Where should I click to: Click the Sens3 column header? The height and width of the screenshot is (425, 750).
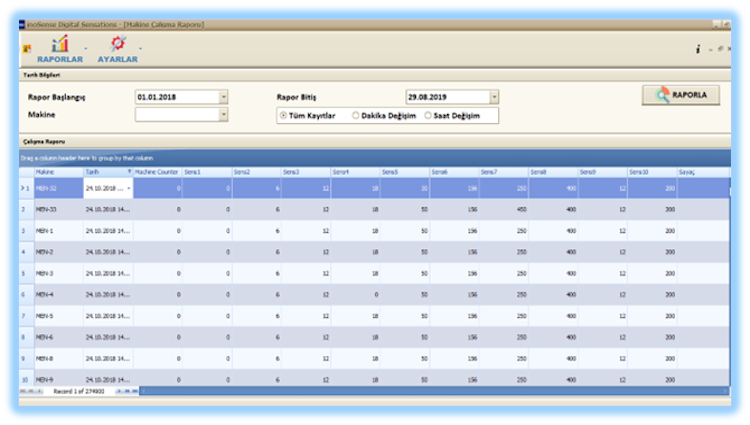coord(306,172)
